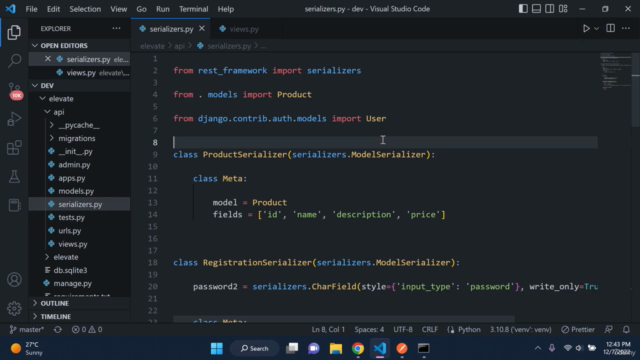
Task: Open the Run and Debug view
Action: pos(14,119)
